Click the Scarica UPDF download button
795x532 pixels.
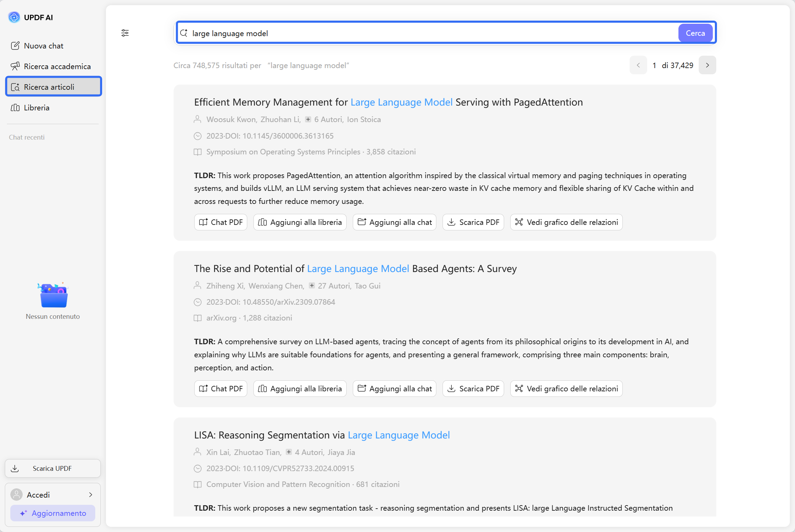(x=53, y=468)
